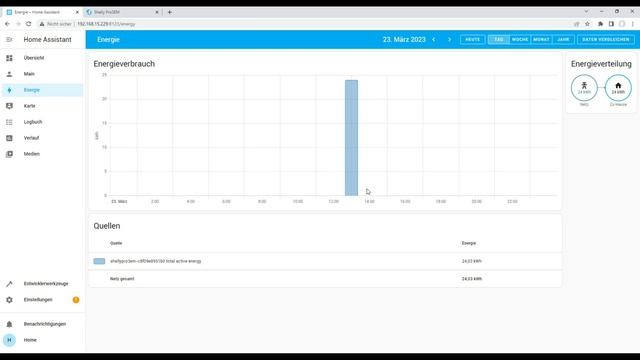
Task: Go back in browser history
Action: pos(7,24)
